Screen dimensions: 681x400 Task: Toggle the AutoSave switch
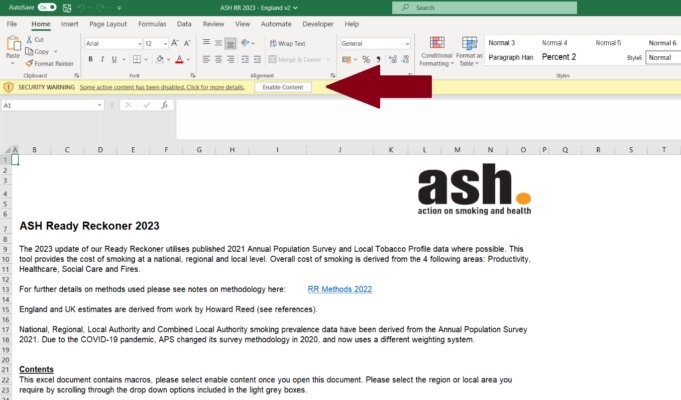pyautogui.click(x=47, y=7)
